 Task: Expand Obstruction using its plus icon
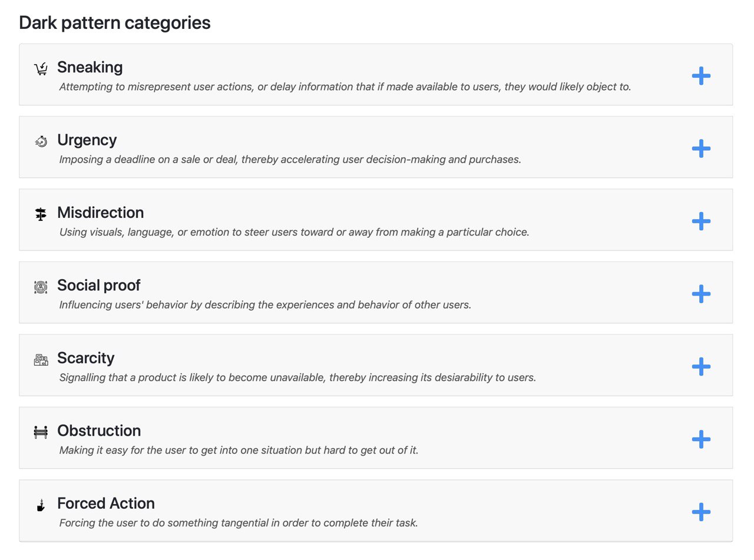point(701,439)
